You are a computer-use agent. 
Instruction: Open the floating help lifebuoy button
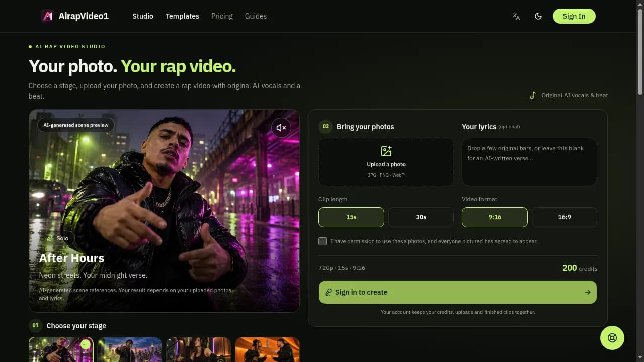[x=612, y=338]
